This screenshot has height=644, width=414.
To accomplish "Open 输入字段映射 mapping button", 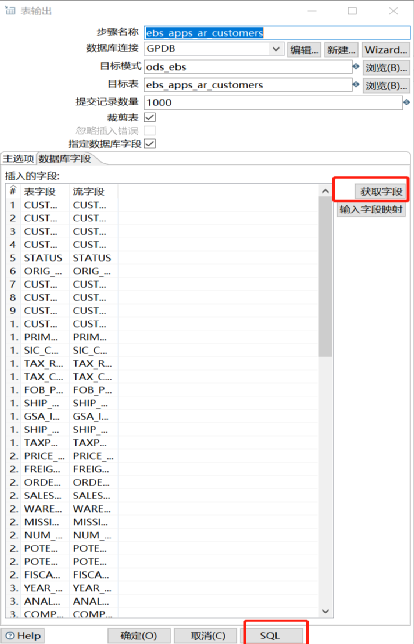I will click(371, 209).
